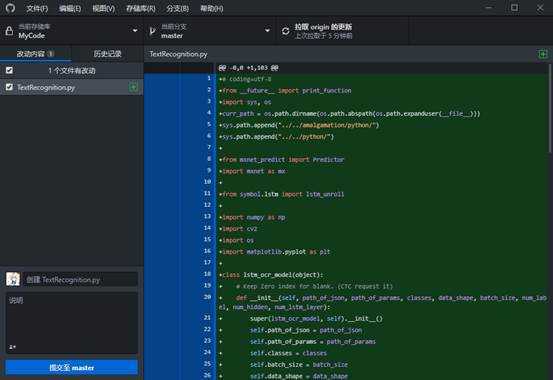Switch to the 历史记录 tab
Viewport: 553px width, 380px height.
pos(108,54)
